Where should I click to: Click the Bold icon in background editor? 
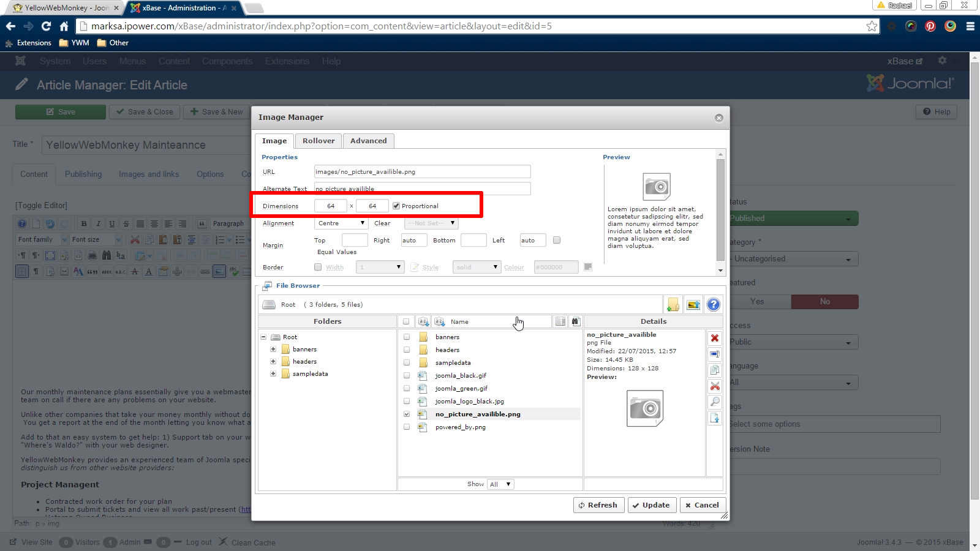pos(84,223)
